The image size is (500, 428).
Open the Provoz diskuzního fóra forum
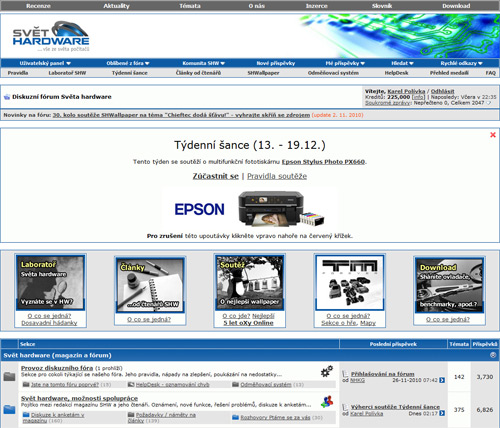[57, 368]
